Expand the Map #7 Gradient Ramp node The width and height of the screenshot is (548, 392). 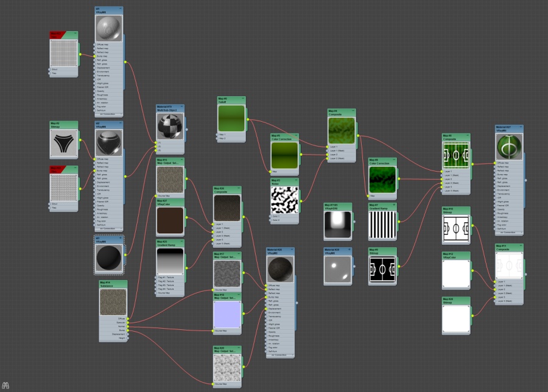pos(394,205)
